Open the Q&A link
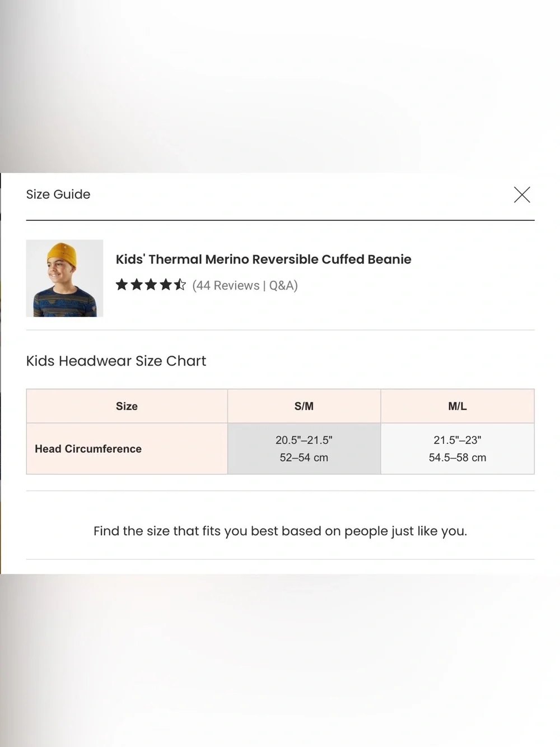The width and height of the screenshot is (560, 747). click(282, 285)
